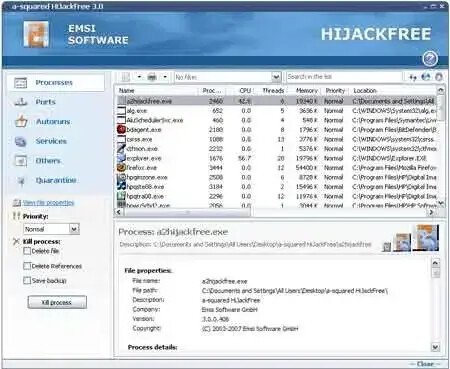The image size is (450, 369).
Task: Click the horizontal scrollbar of process list
Action: pos(187,212)
